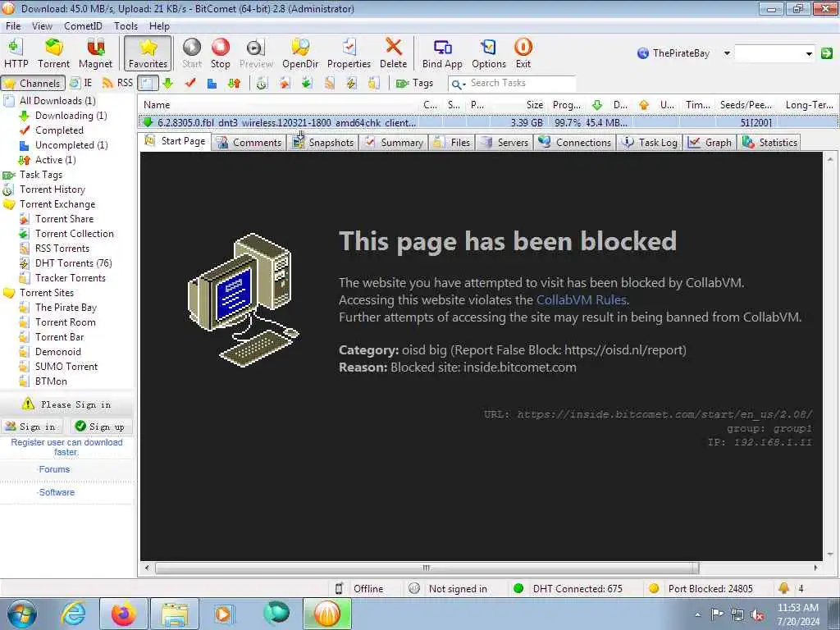The image size is (840, 630).
Task: Open the Tools menu
Action: tap(126, 25)
